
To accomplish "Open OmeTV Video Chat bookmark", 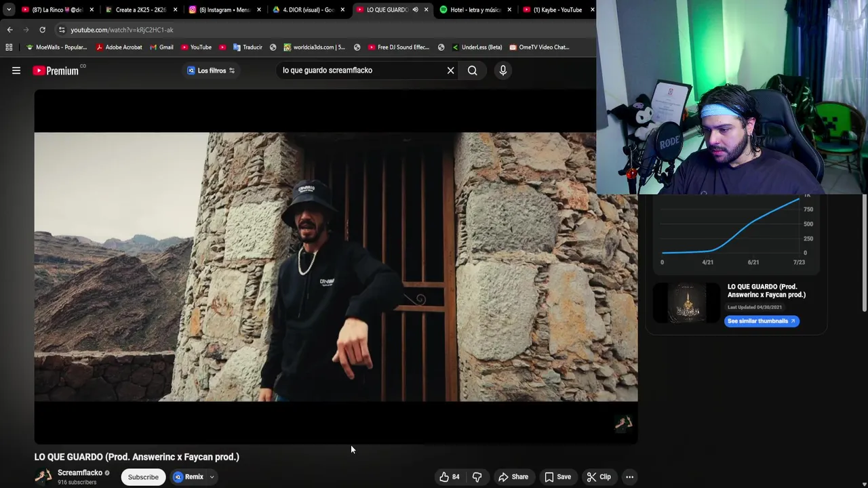I will pos(539,47).
